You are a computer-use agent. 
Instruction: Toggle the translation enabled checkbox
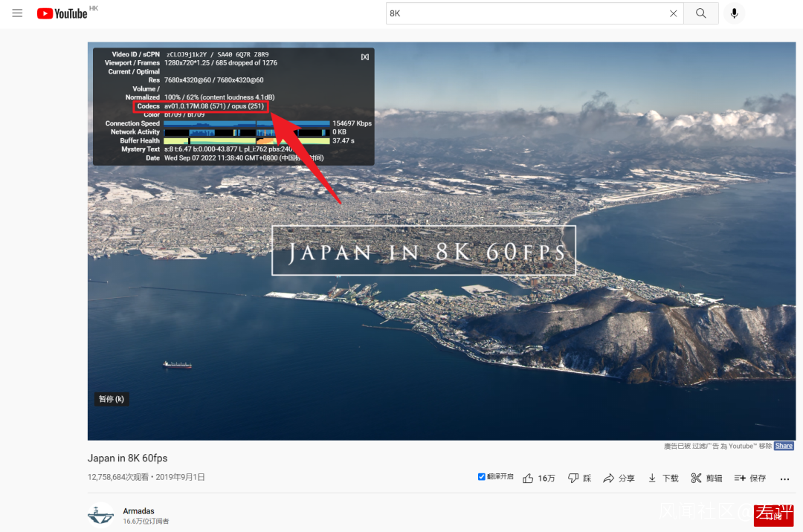(481, 477)
